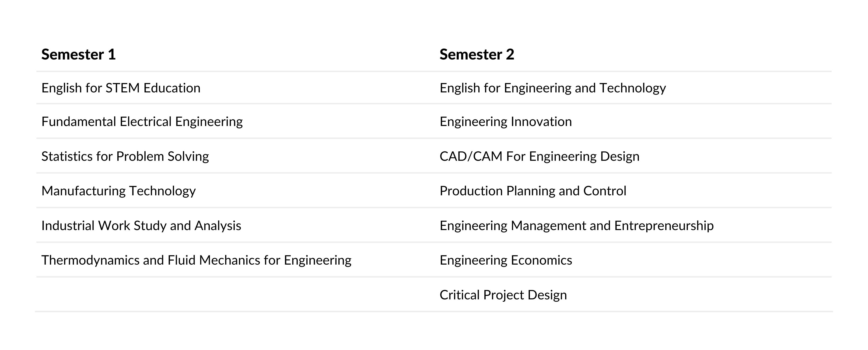Choose Manufacturing Technology course

119,191
